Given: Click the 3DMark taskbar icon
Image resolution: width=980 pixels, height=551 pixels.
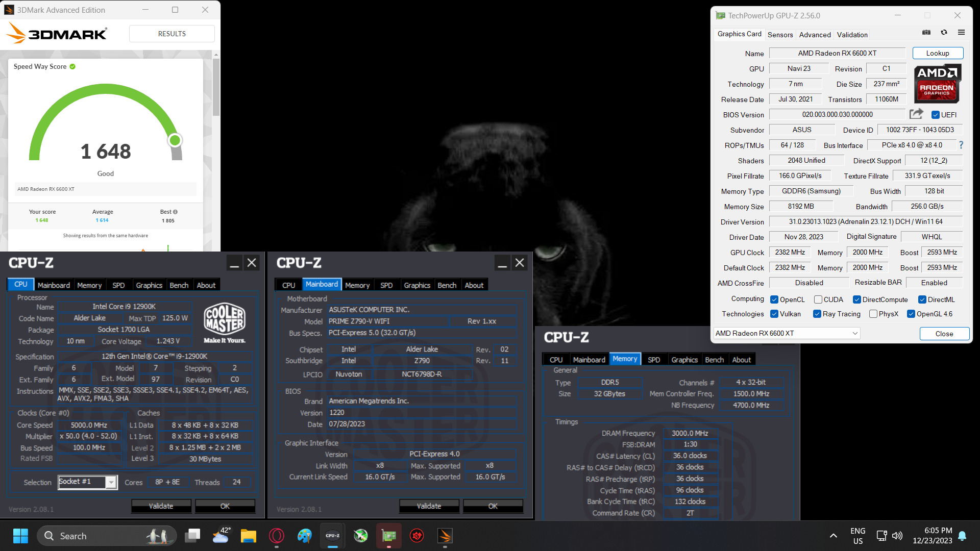Looking at the screenshot, I should (445, 536).
